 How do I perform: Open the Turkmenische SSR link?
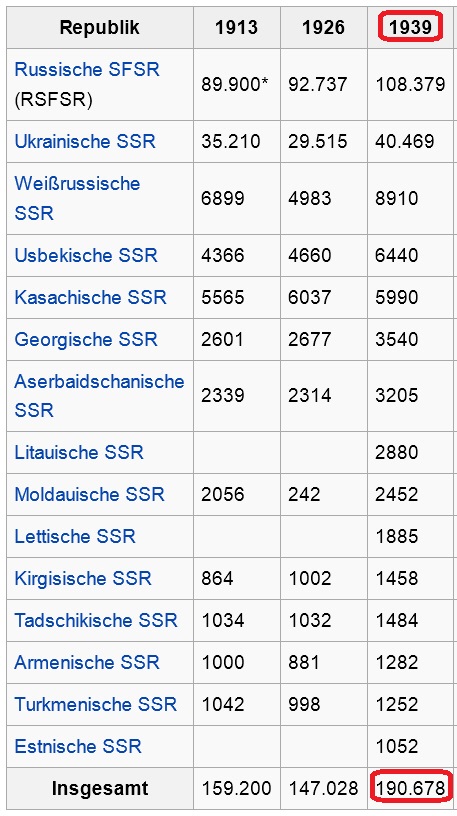click(96, 704)
